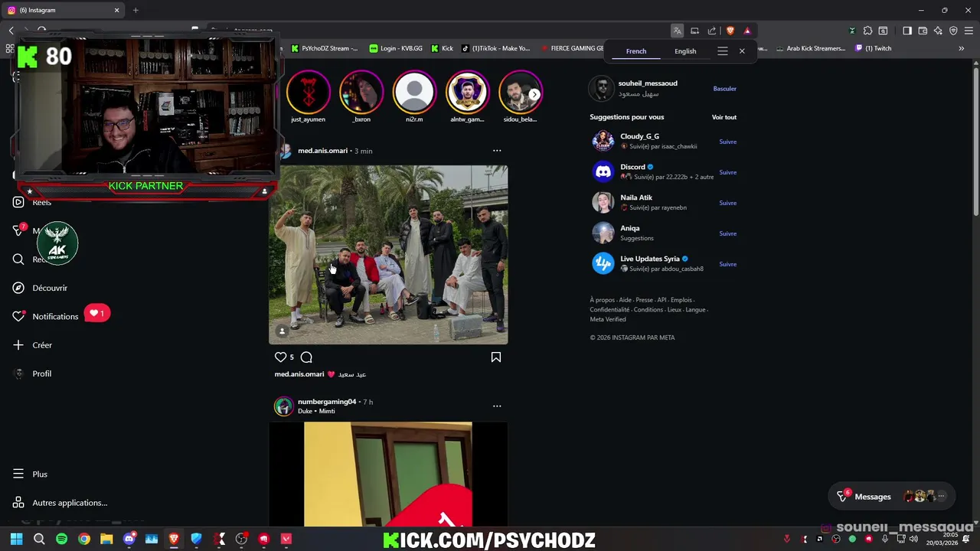Viewport: 980px width, 551px height.
Task: Select English in the translate popup
Action: pos(685,51)
